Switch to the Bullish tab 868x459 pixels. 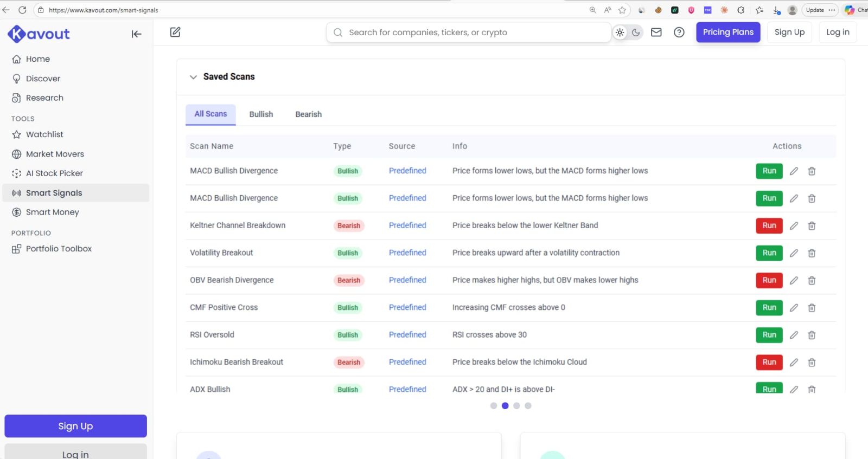(261, 114)
